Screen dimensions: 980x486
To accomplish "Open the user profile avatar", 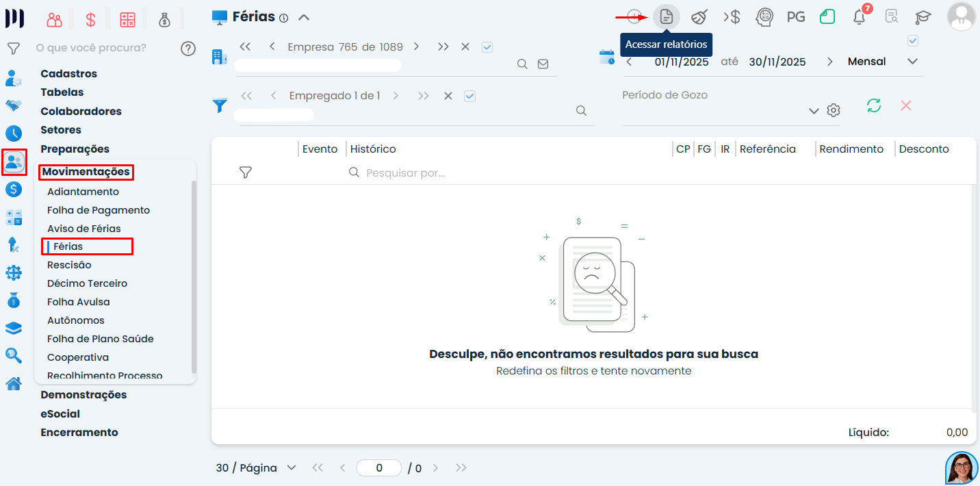I will tap(961, 16).
